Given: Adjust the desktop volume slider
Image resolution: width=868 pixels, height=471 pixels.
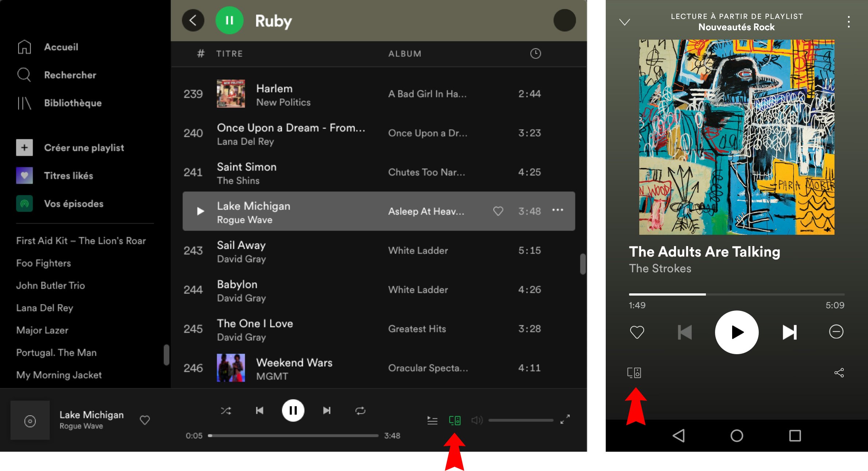Looking at the screenshot, I should [521, 420].
